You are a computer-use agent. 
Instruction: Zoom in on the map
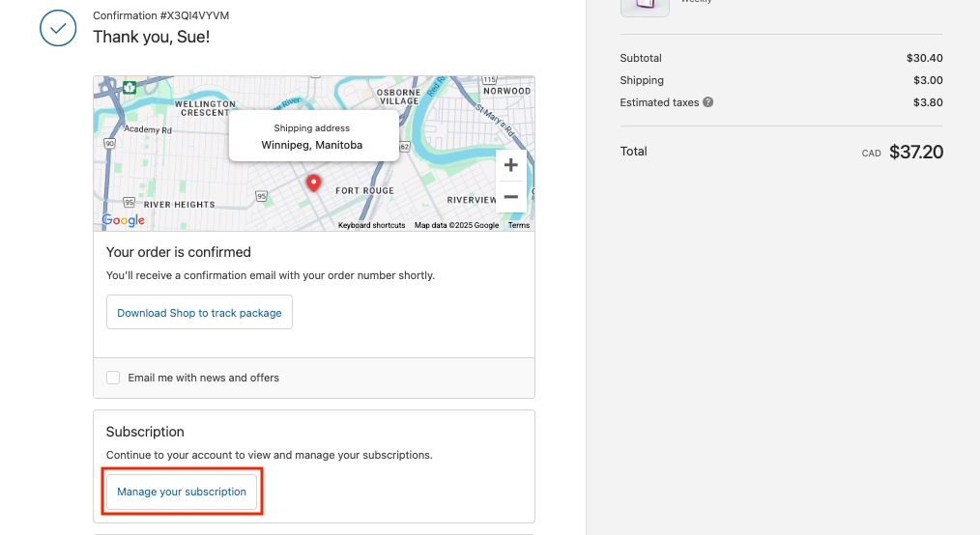510,165
